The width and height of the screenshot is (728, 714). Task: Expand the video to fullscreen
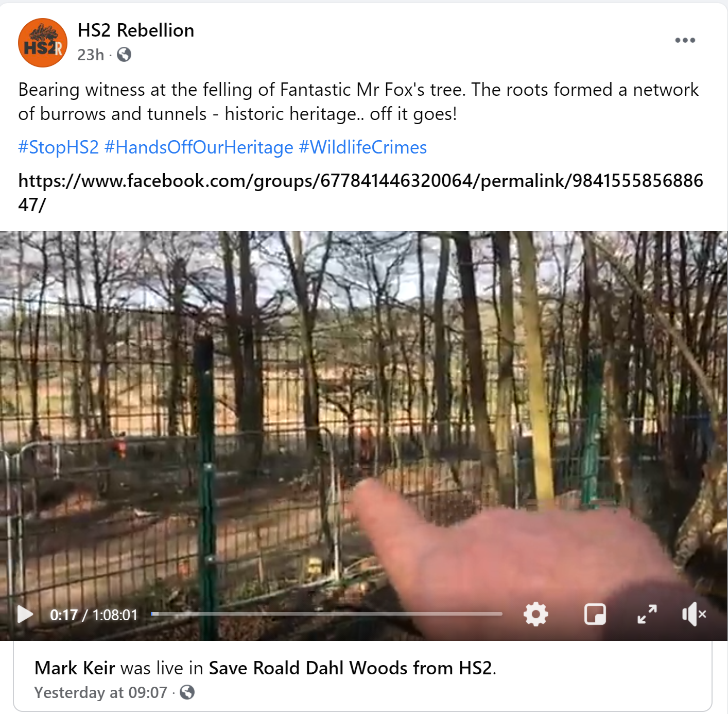[647, 614]
